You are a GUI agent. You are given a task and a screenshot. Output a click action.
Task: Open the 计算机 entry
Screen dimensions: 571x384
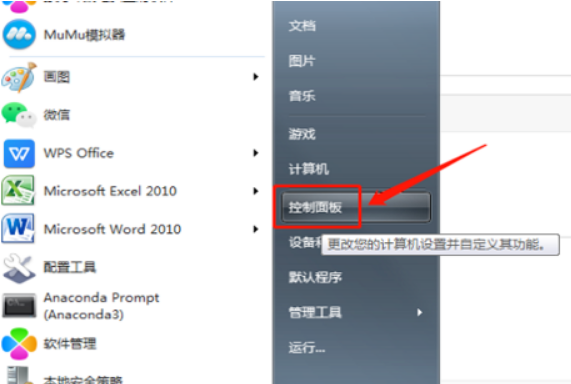coord(309,169)
